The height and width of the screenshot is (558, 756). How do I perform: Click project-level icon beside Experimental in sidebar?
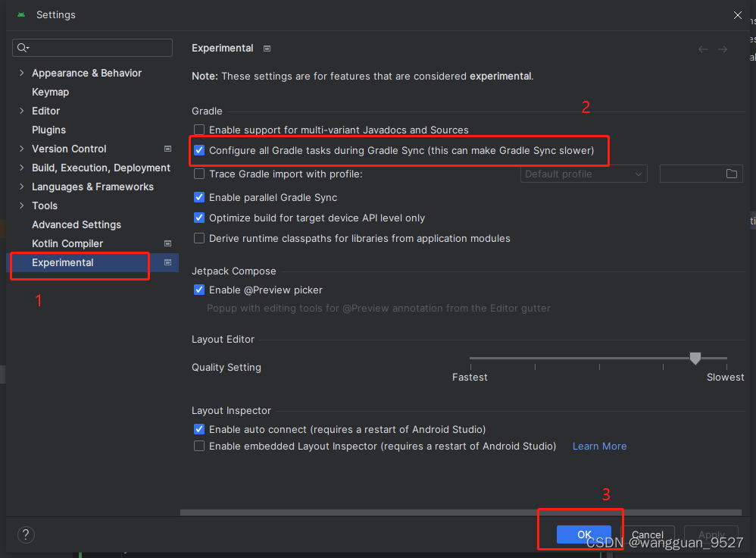[167, 262]
